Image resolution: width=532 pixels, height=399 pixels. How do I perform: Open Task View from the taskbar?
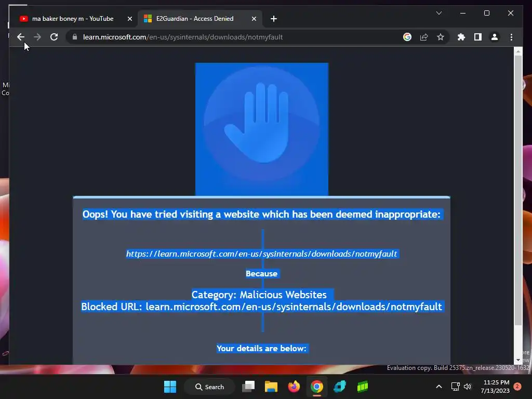[x=248, y=387]
